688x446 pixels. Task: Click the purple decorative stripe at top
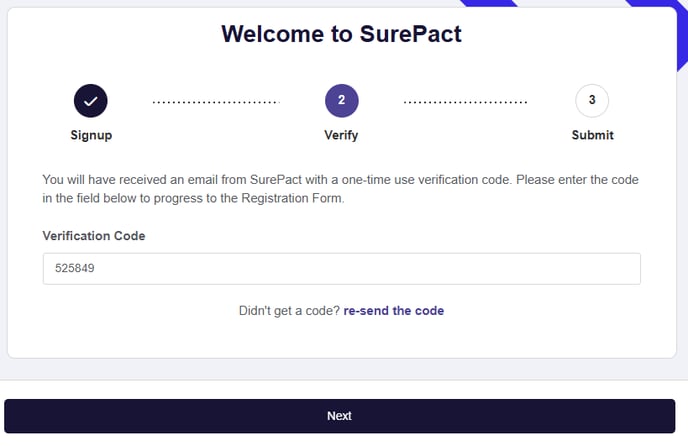point(488,3)
